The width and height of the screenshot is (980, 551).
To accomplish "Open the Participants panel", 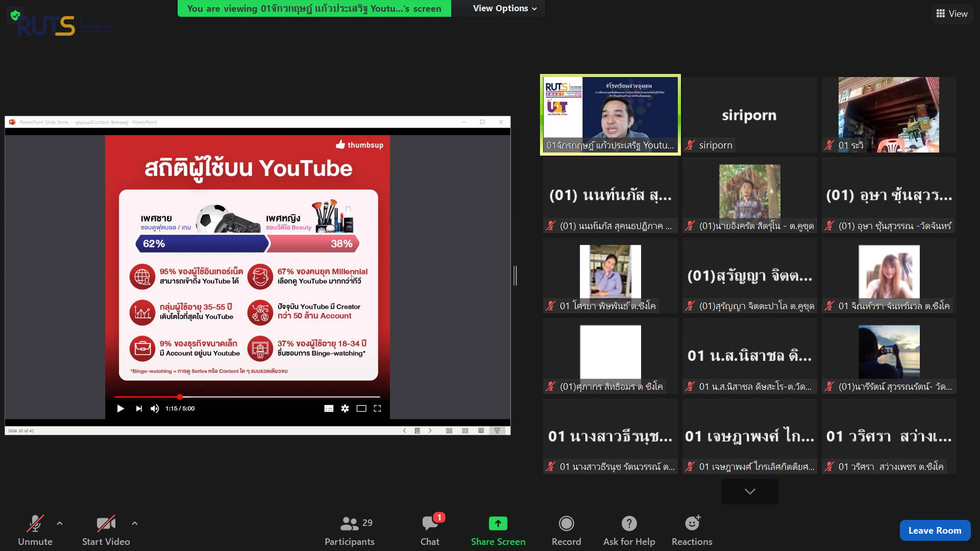I will coord(350,531).
